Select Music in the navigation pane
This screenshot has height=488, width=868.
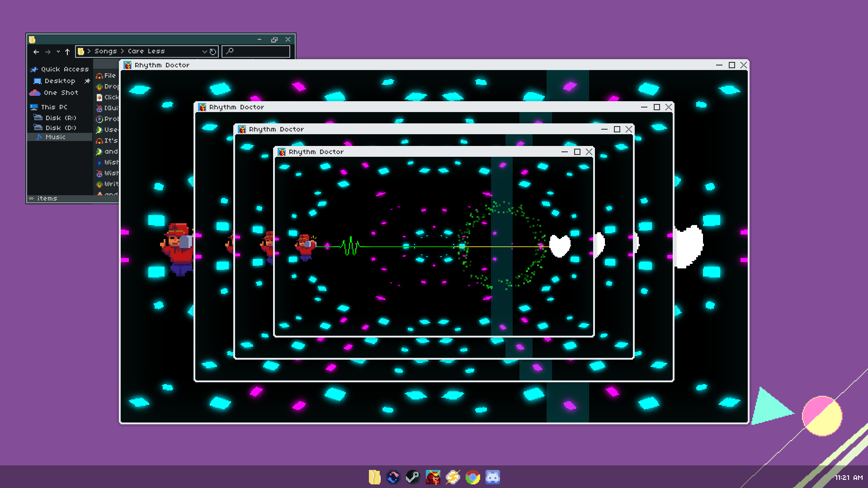pyautogui.click(x=55, y=137)
